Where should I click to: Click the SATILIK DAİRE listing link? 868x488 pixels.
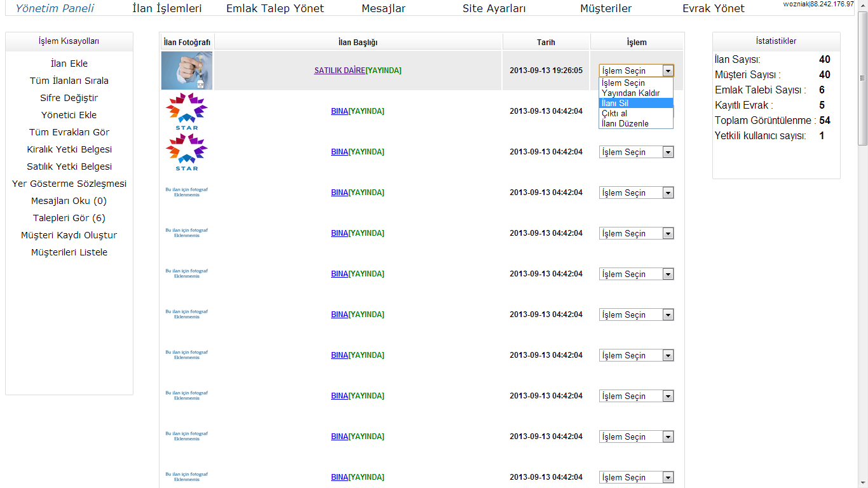(x=339, y=71)
